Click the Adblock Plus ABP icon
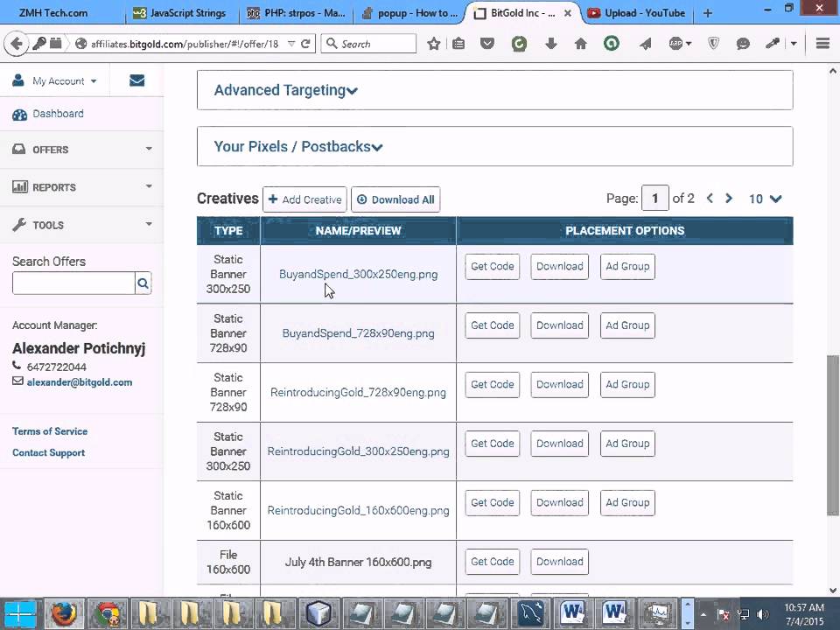The image size is (840, 630). click(x=676, y=44)
